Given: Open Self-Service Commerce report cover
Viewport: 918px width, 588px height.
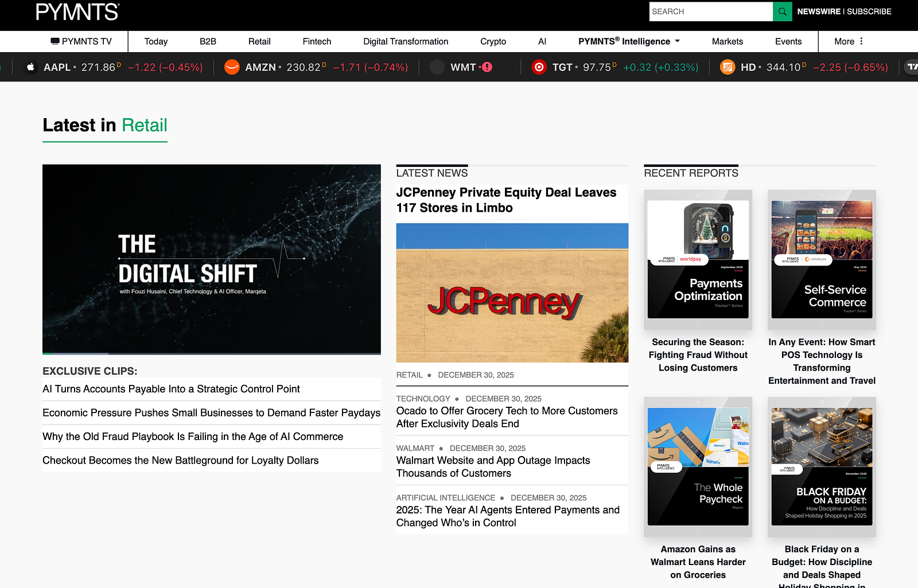Looking at the screenshot, I should [x=822, y=259].
